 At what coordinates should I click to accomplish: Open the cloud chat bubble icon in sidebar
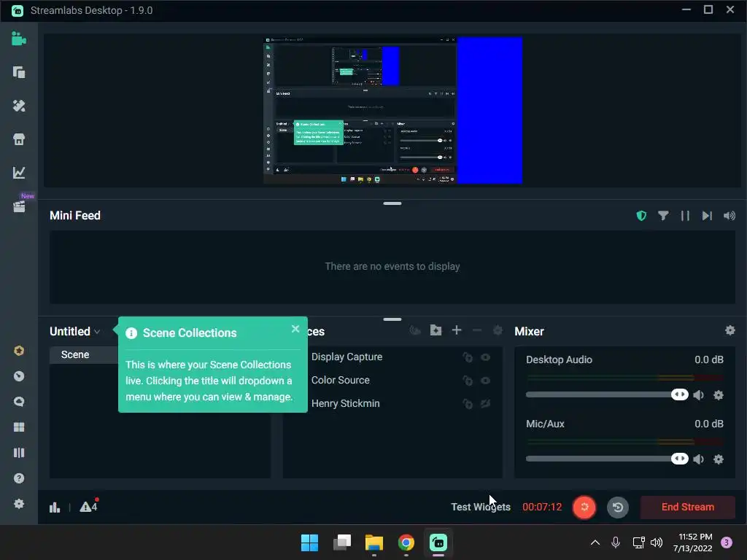[18, 402]
